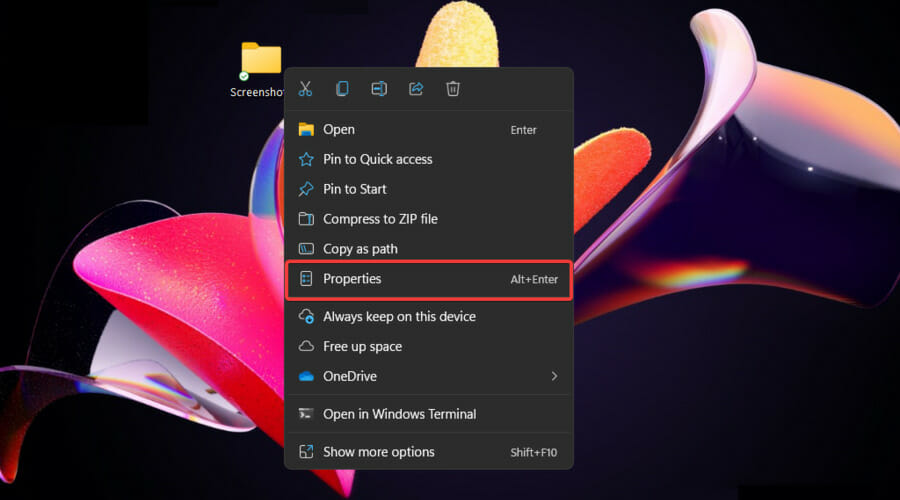Expand the OneDrive submenu chevron arrow

554,376
